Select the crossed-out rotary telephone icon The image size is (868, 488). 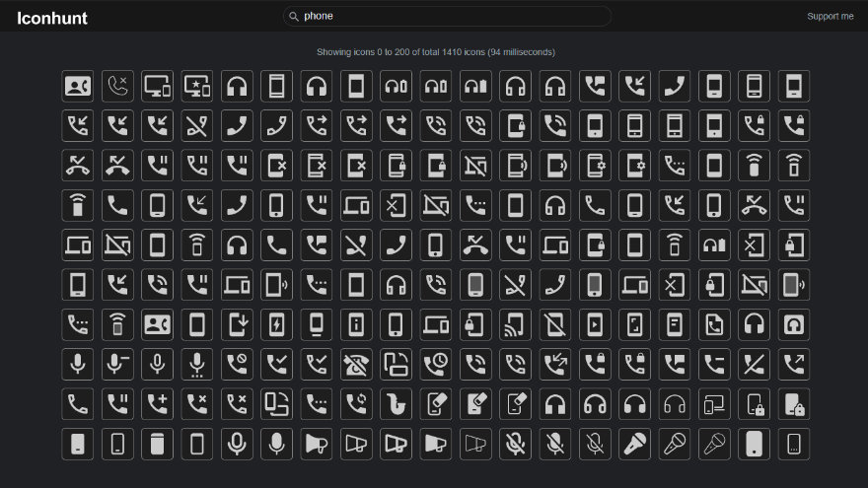[356, 364]
